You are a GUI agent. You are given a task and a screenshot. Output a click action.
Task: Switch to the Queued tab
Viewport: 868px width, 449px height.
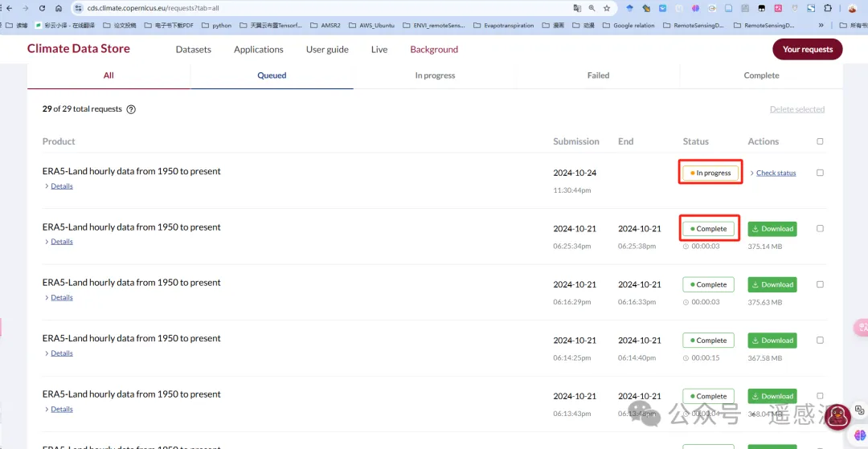click(x=272, y=76)
